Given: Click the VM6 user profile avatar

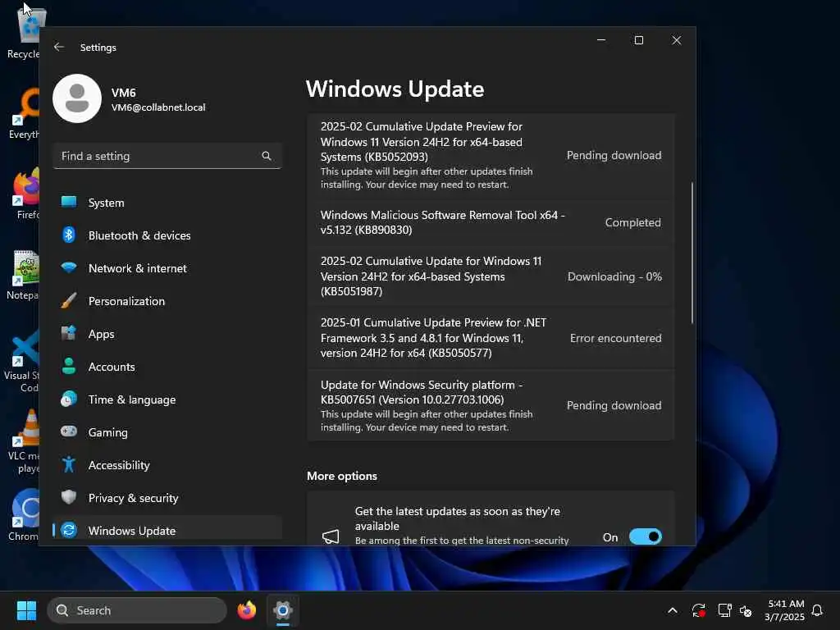Looking at the screenshot, I should (77, 98).
